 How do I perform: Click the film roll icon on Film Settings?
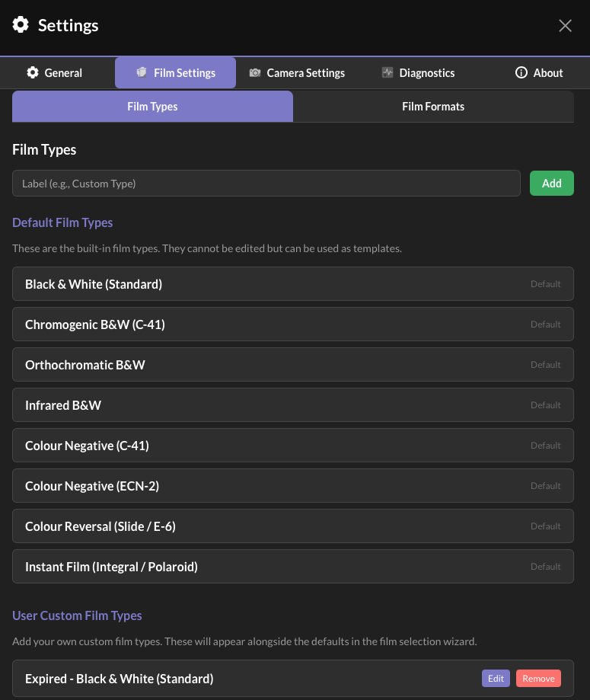pos(142,73)
